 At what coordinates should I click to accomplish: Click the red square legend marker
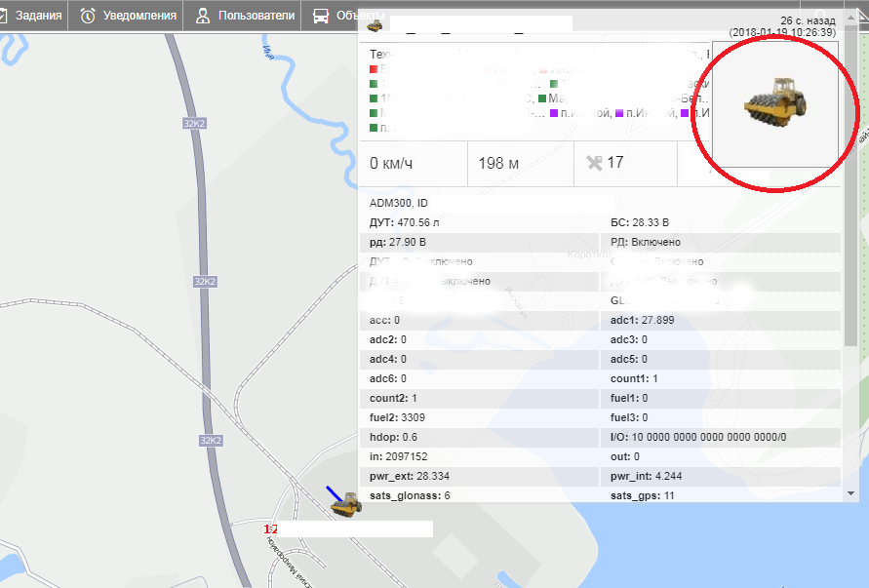374,70
